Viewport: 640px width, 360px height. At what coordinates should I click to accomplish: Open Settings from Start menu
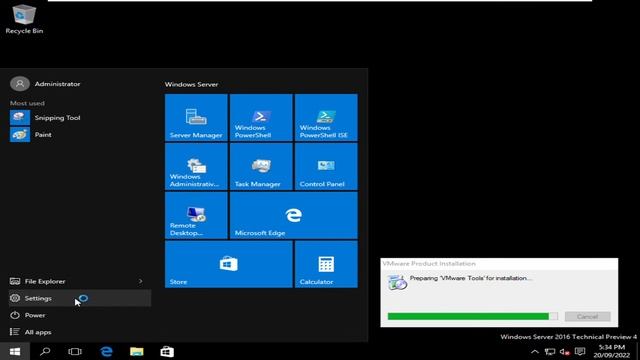[x=80, y=298]
